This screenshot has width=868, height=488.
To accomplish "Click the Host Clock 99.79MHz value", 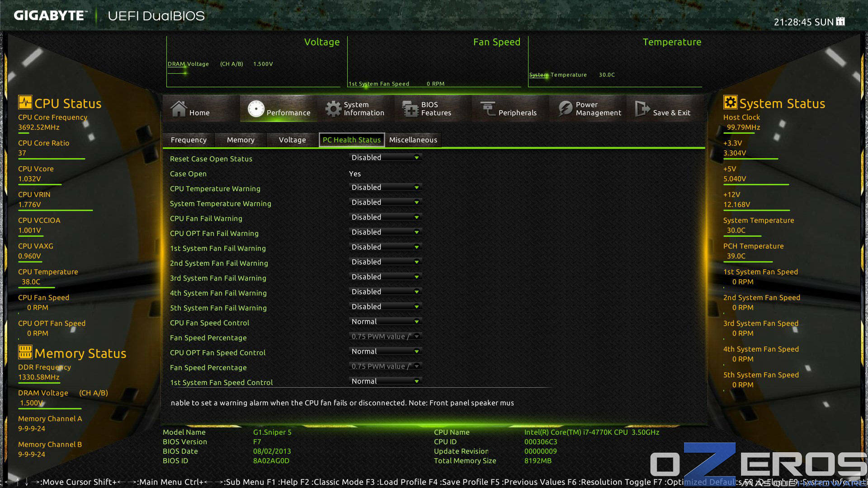I will (x=743, y=127).
